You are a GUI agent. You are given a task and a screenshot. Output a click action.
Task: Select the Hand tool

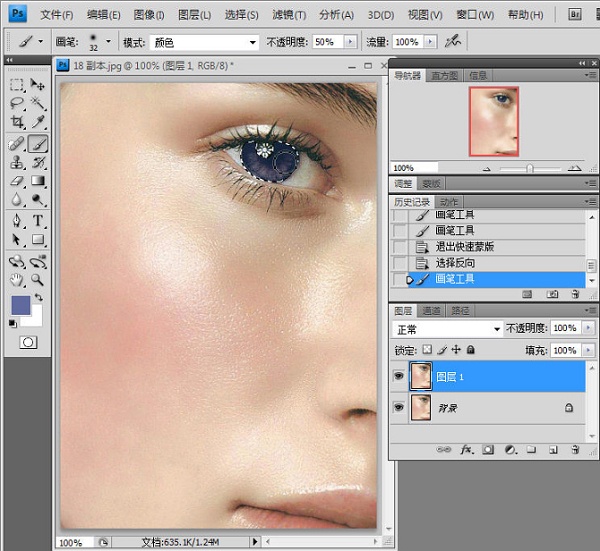16,280
